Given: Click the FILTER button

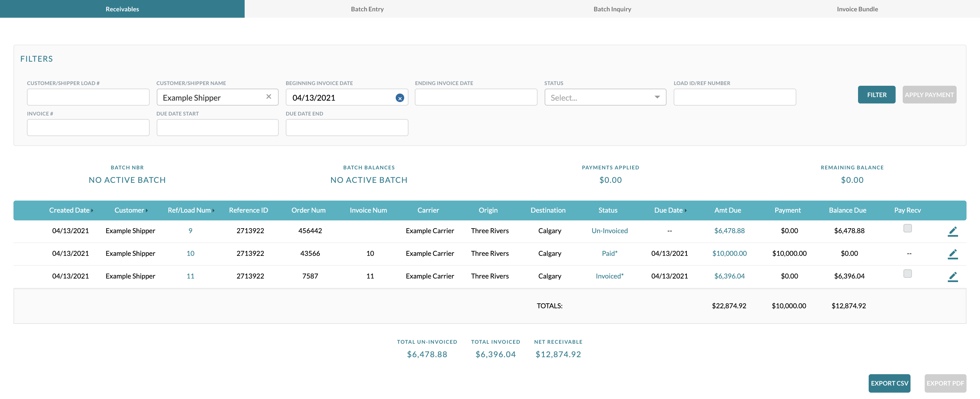Looking at the screenshot, I should click(x=876, y=94).
